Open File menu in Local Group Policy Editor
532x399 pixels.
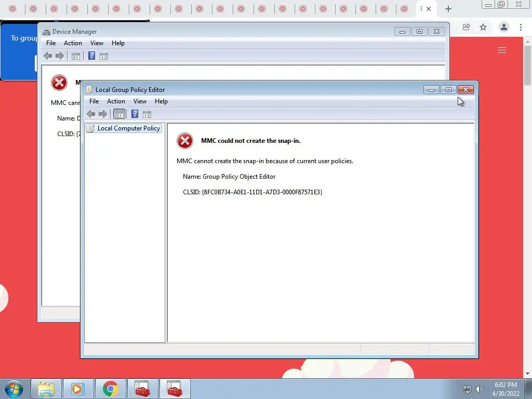(x=94, y=101)
